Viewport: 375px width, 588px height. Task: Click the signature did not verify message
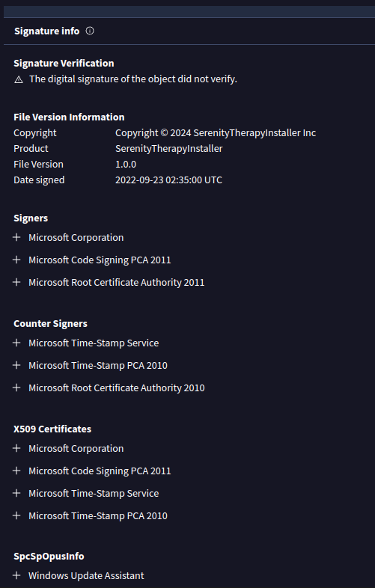click(x=133, y=79)
